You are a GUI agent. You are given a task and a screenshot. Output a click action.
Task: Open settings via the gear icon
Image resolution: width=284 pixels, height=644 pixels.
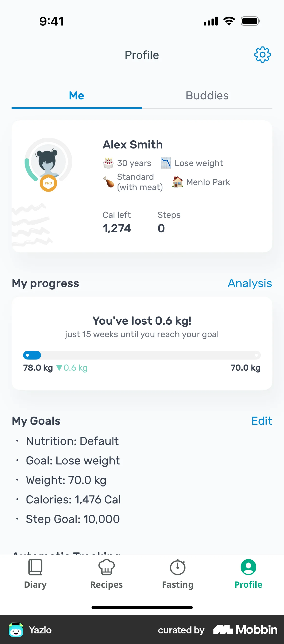tap(262, 55)
